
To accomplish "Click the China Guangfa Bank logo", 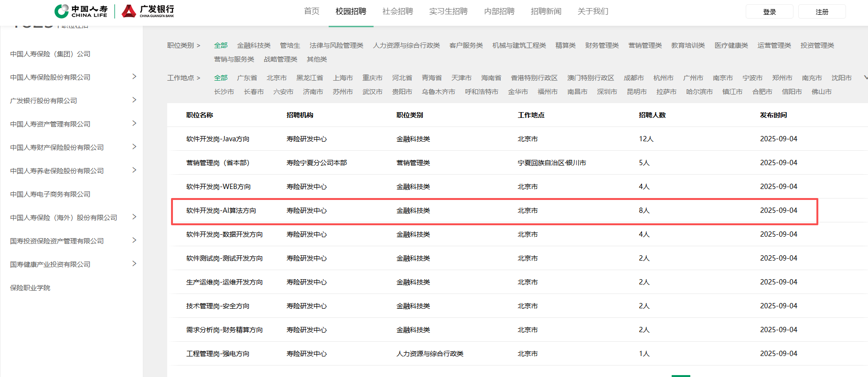I will click(x=148, y=11).
